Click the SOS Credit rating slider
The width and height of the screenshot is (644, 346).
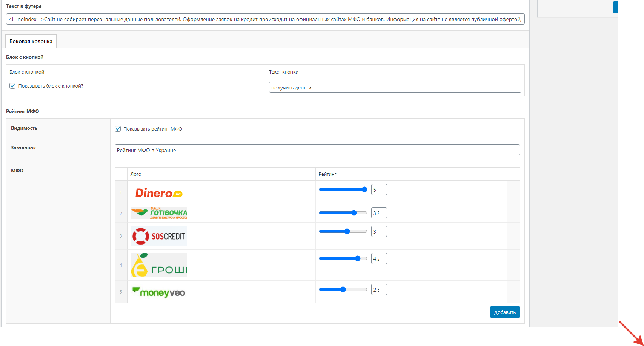point(343,231)
